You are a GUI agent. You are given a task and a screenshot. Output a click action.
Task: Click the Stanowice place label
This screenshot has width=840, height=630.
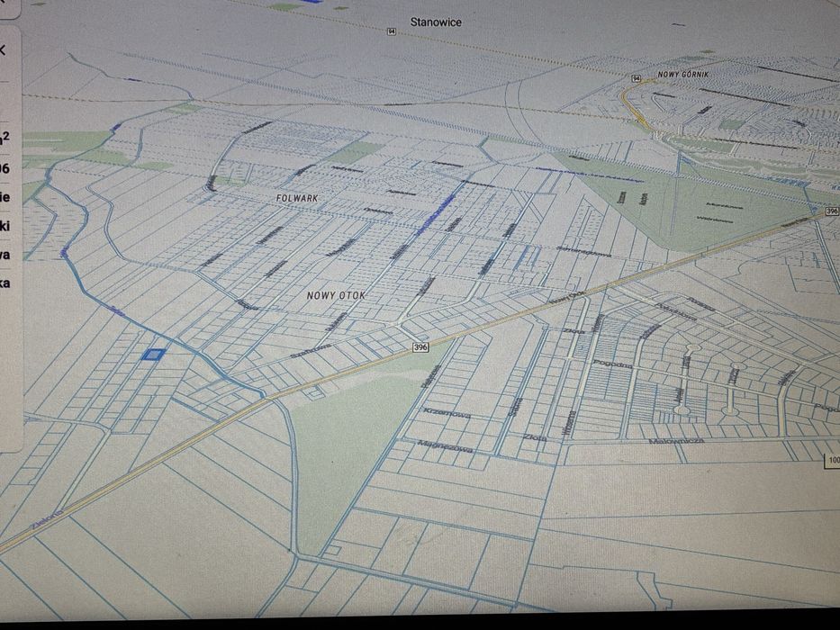tap(436, 22)
